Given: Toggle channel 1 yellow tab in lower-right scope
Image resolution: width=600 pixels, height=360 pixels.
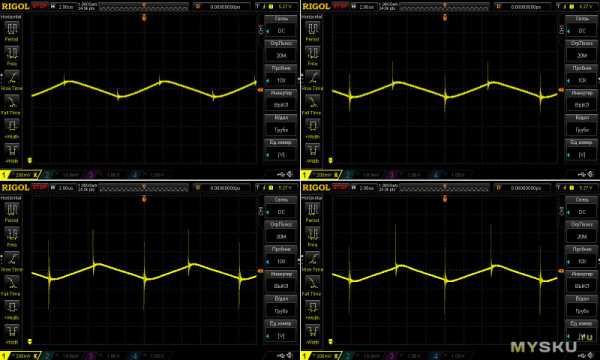Looking at the screenshot, I should point(321,355).
